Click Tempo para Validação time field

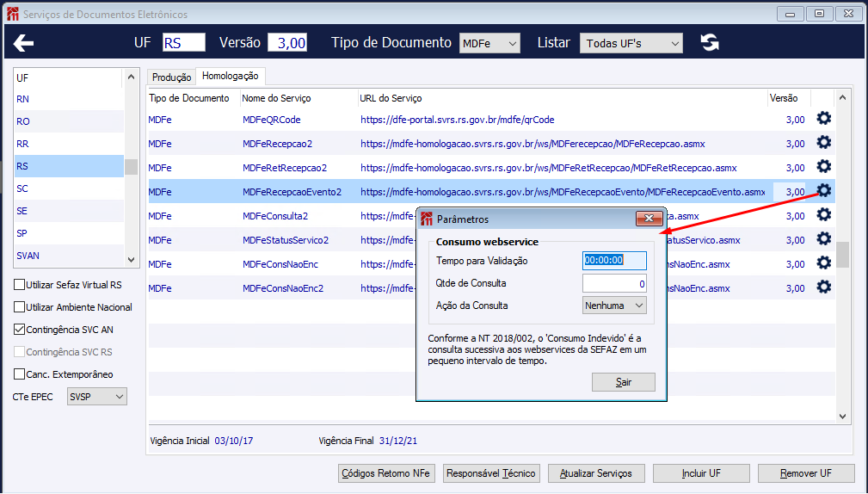point(614,261)
